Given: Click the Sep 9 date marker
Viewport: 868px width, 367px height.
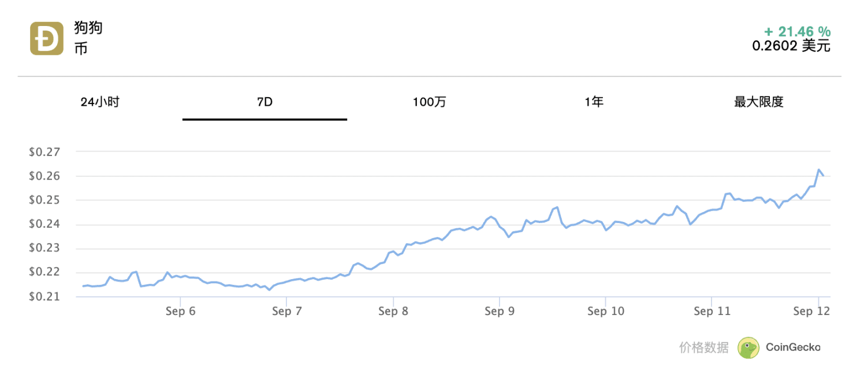Looking at the screenshot, I should (499, 312).
